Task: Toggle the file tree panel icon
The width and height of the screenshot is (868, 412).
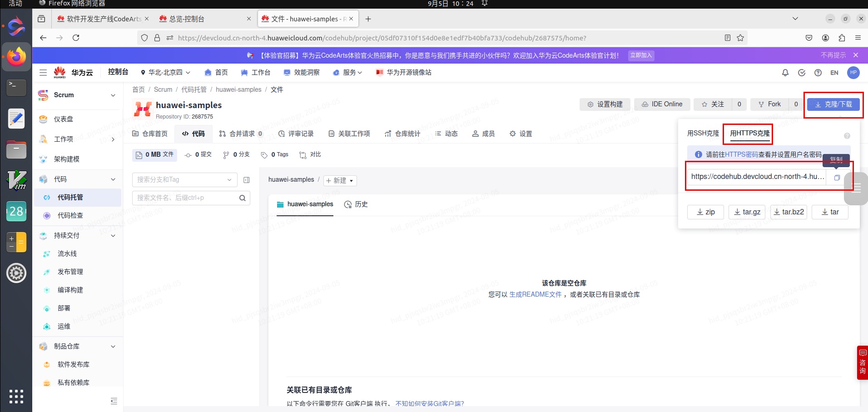Action: point(247,180)
